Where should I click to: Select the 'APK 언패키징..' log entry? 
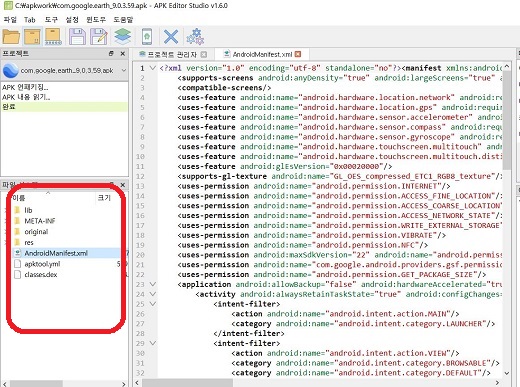pos(64,87)
